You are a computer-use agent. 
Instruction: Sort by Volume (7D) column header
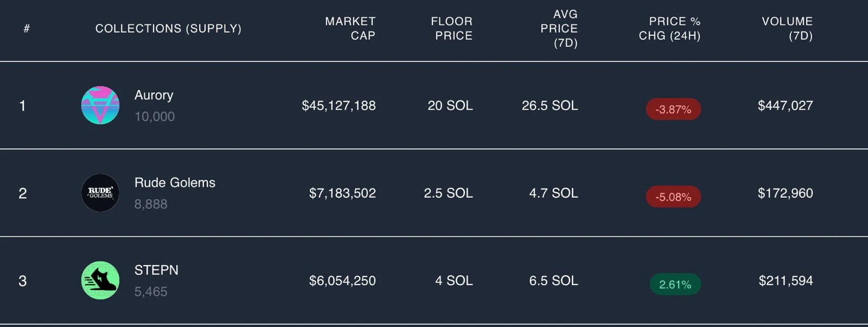click(x=787, y=28)
